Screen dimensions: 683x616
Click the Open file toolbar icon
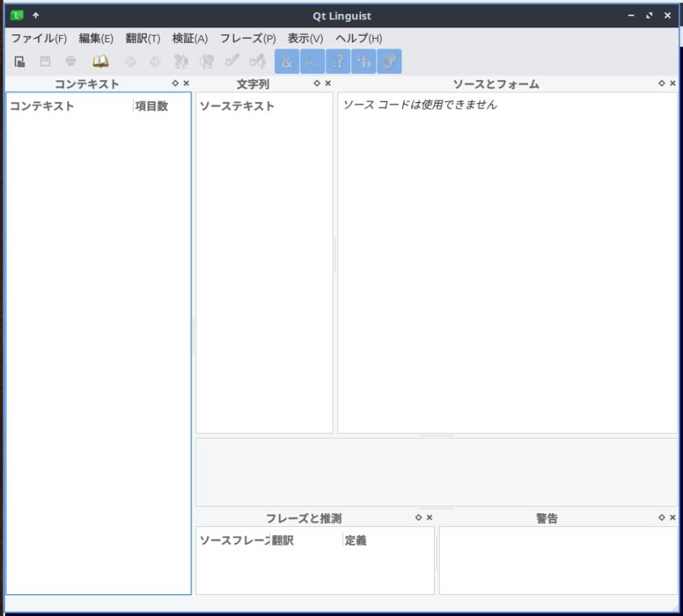tap(19, 62)
